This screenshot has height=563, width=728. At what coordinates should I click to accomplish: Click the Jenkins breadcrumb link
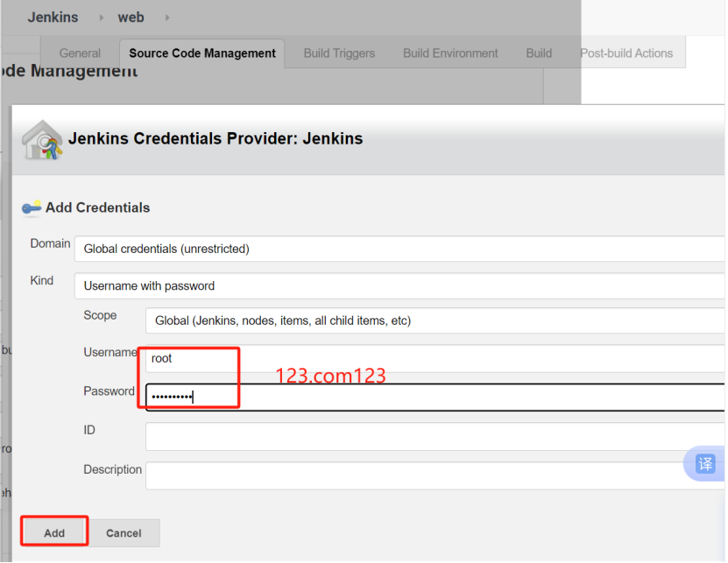tap(53, 18)
